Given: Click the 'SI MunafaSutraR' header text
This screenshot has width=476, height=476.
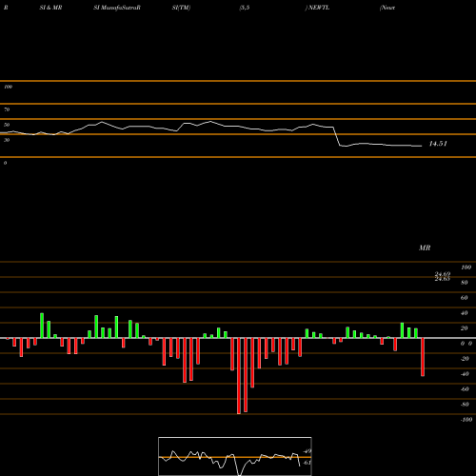Looking at the screenshot, I should [117, 8].
